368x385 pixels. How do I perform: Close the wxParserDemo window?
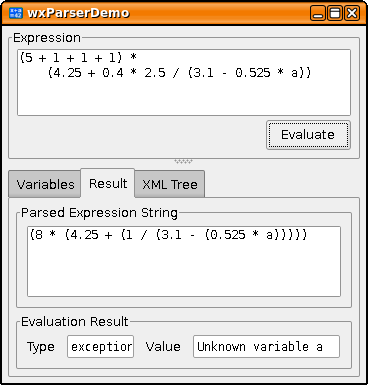352,13
